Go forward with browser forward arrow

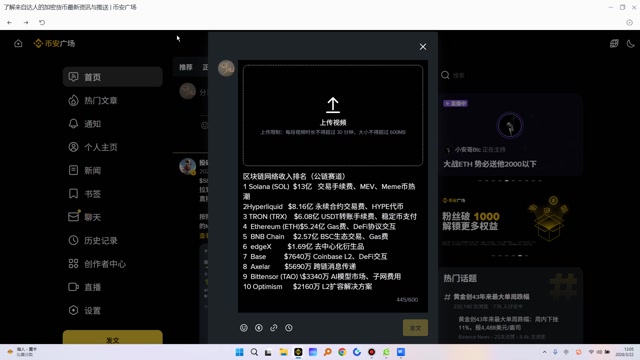26,22
